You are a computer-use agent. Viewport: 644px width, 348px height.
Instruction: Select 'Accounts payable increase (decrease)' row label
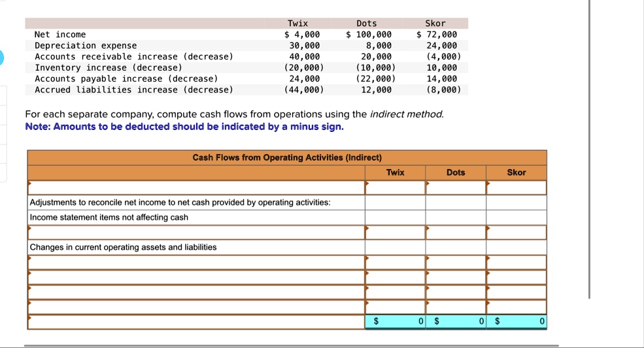coord(126,79)
